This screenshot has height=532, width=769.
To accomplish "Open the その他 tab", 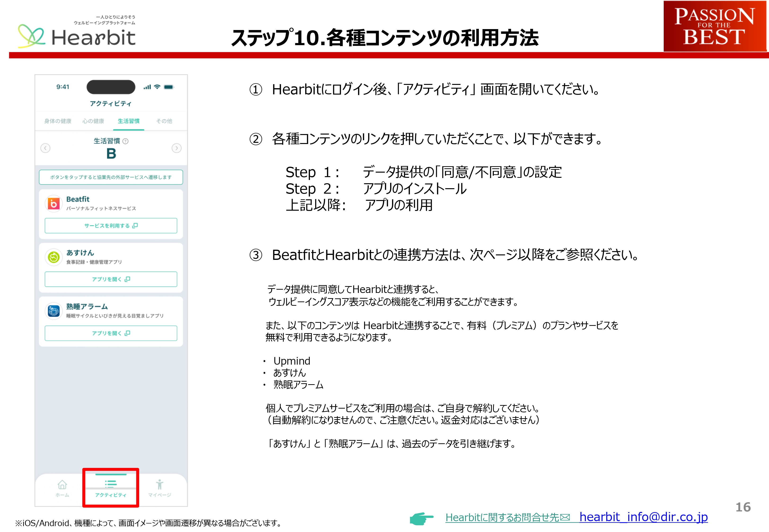I will [x=164, y=121].
